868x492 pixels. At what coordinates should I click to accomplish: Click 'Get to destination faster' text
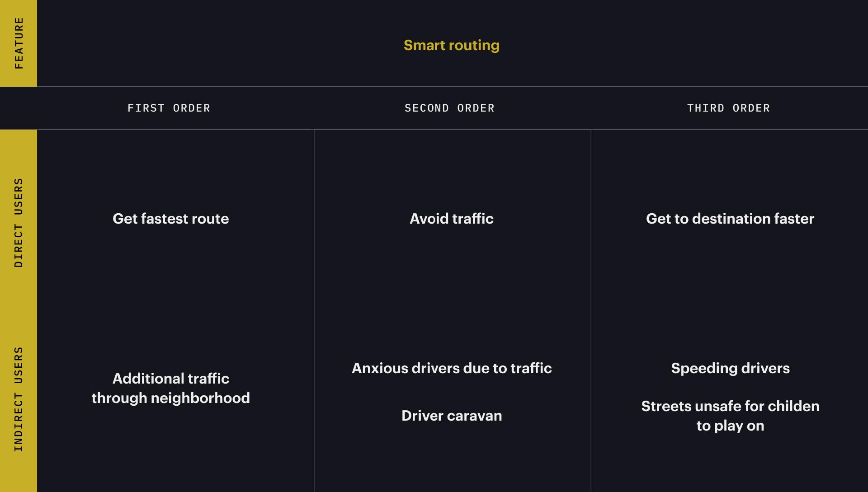click(730, 219)
